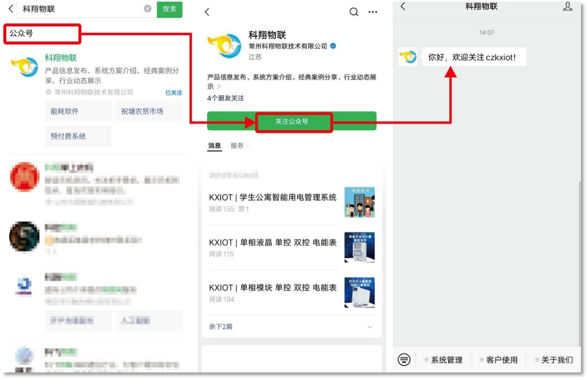This screenshot has width=588, height=380.
Task: Open the three-dots more menu
Action: click(x=373, y=12)
